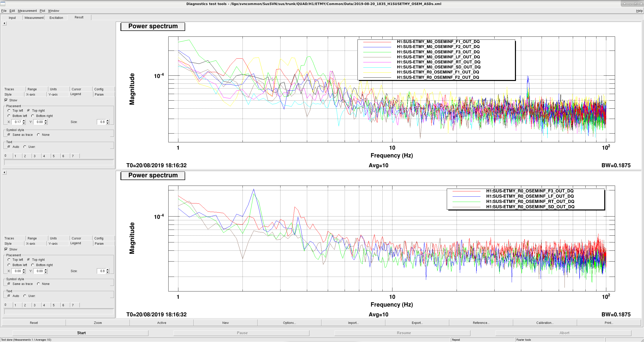Select User text option in lower panel
Viewport: 644px width, 342px height.
point(25,296)
